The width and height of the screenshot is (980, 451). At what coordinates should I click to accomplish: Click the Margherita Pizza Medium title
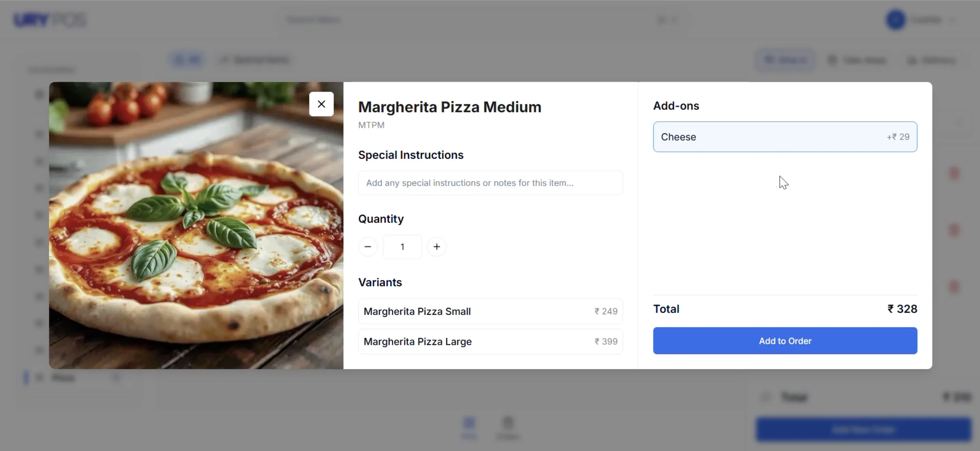[450, 107]
